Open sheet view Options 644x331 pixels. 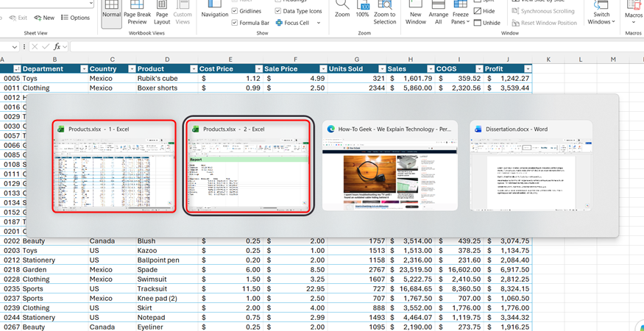(x=75, y=18)
